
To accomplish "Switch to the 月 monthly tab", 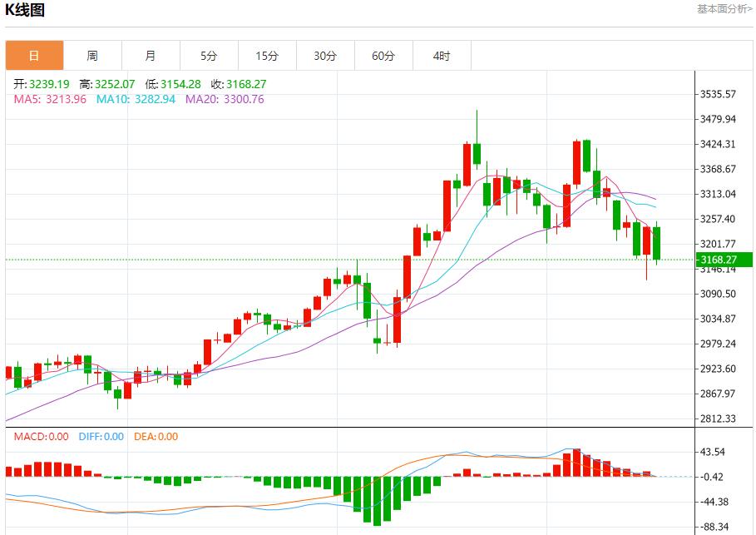I will 151,56.
